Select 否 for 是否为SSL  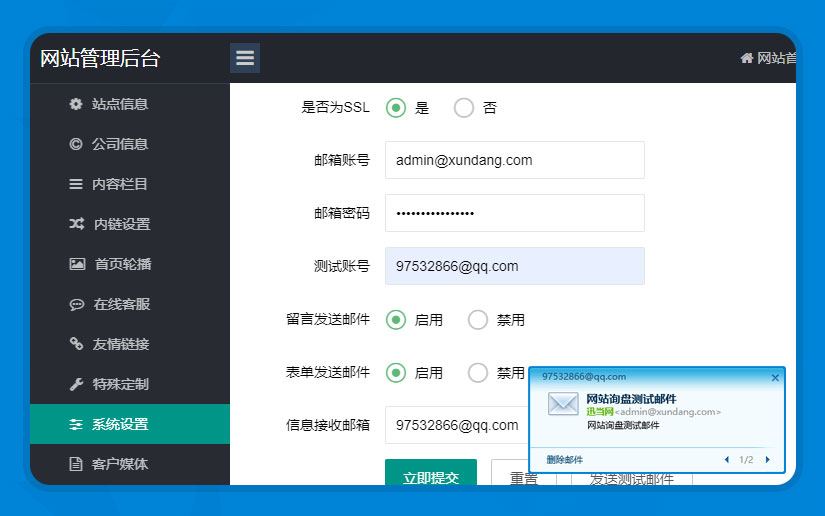(464, 108)
